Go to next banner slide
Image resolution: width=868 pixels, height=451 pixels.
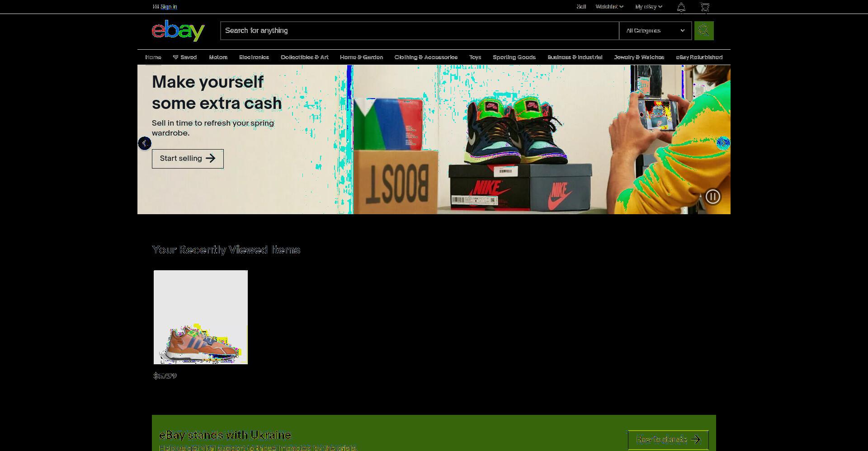click(x=723, y=143)
